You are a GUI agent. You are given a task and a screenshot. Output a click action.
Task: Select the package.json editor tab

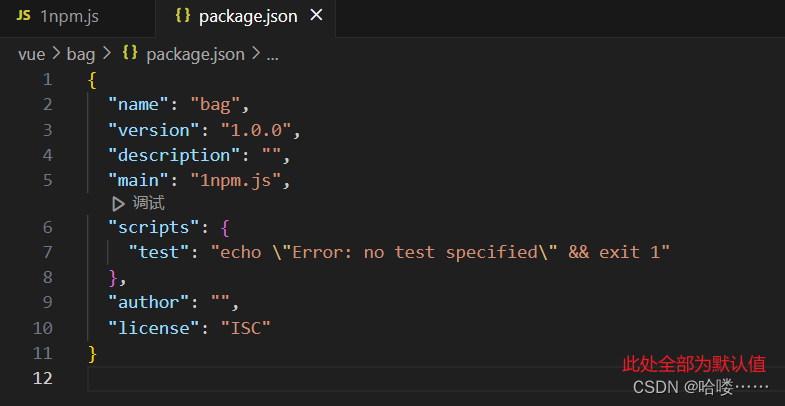(245, 17)
